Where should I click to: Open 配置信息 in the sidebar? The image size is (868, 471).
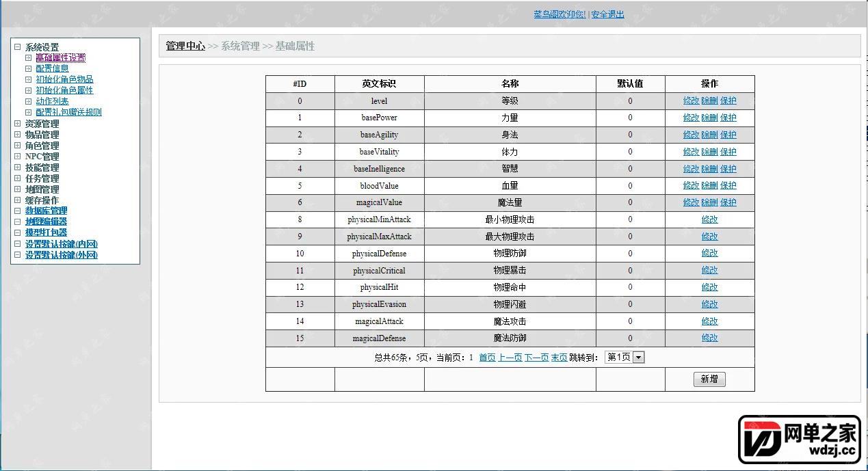coord(52,68)
